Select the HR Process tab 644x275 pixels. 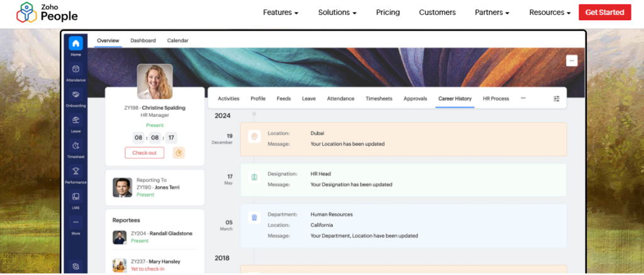[x=496, y=99]
